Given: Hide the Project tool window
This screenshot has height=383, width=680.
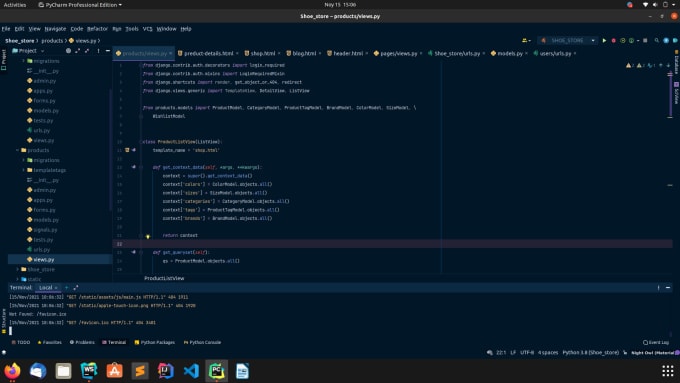Looking at the screenshot, I should coord(108,51).
